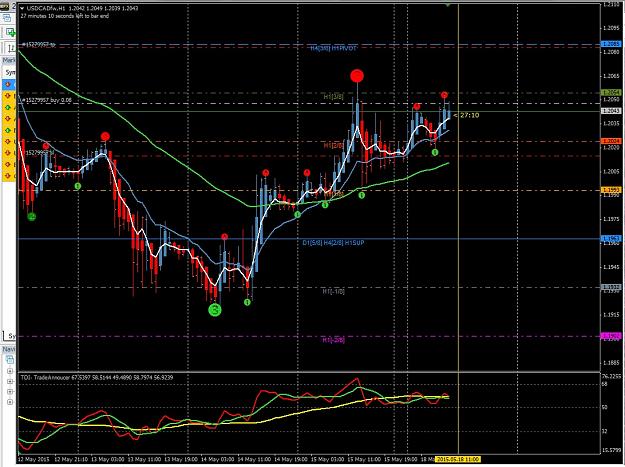Viewport: 625px width, 467px height.
Task: Select the '#15279957 tp' take-profit line label
Action: (38, 45)
